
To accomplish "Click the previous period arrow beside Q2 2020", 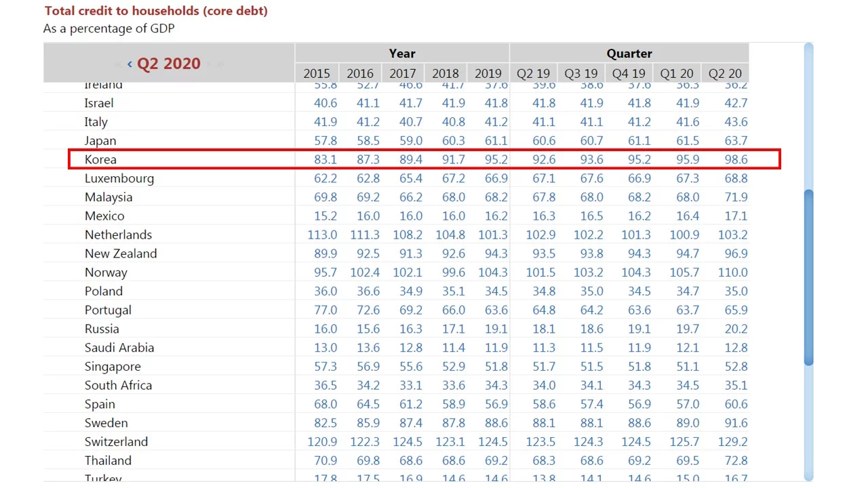I will coord(130,64).
